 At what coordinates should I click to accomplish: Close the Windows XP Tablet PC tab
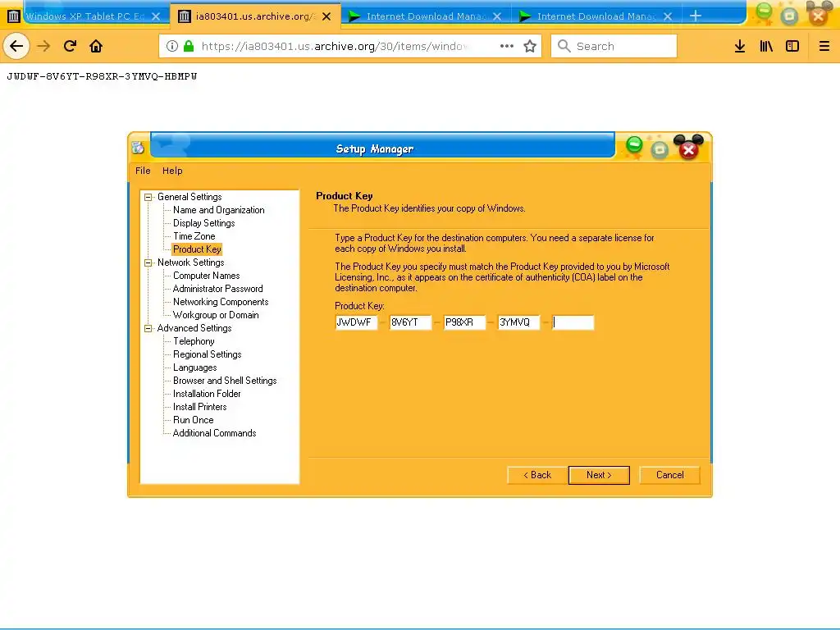coord(156,16)
